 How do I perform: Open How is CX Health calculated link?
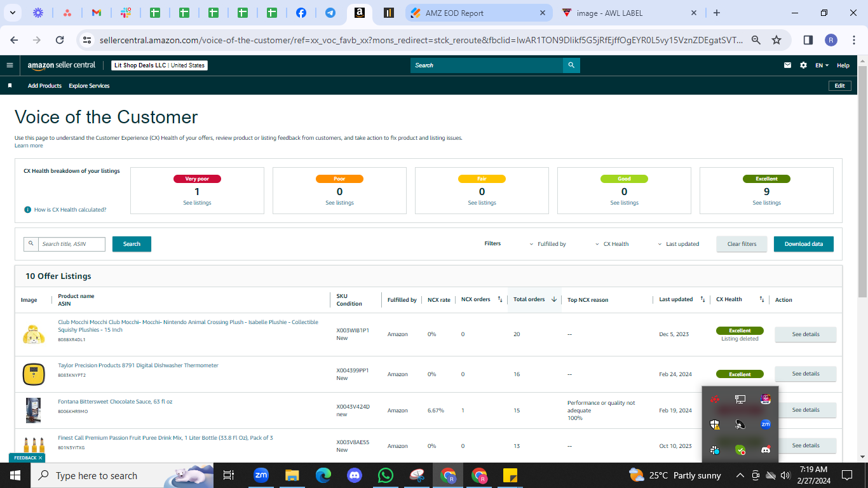(70, 210)
